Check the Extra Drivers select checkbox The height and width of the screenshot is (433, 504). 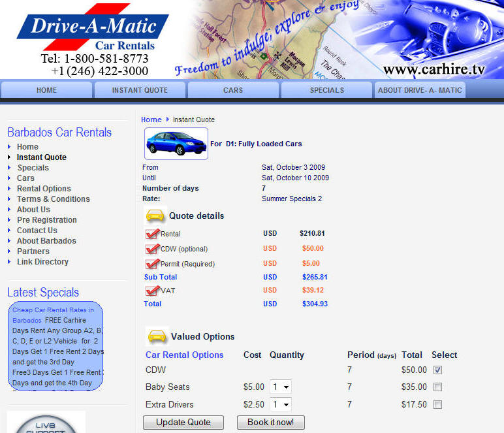click(x=437, y=404)
